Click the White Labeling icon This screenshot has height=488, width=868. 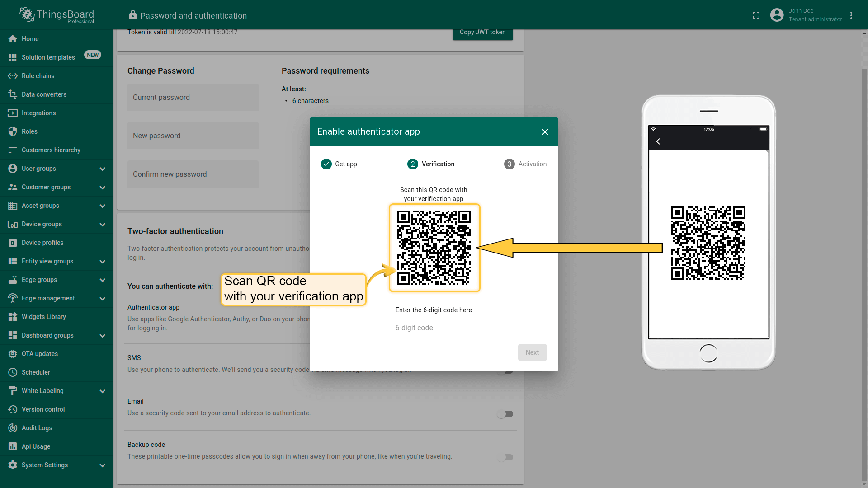[x=13, y=391]
